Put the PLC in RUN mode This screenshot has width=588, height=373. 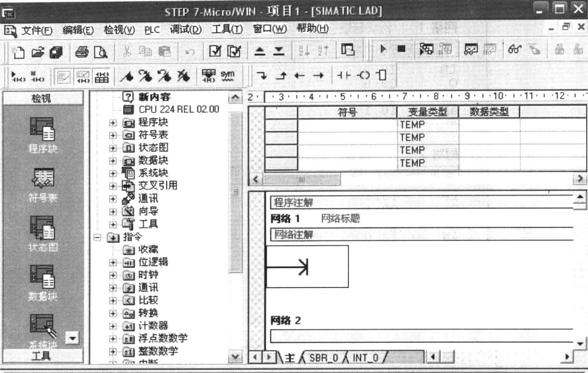point(383,49)
